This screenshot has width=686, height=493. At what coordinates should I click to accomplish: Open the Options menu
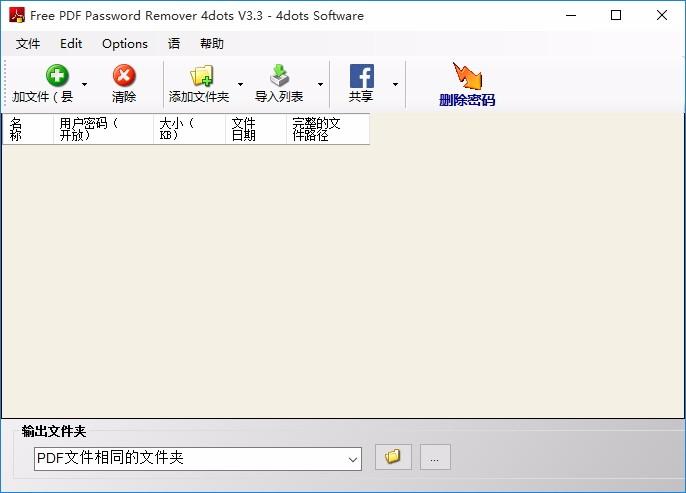(x=125, y=44)
